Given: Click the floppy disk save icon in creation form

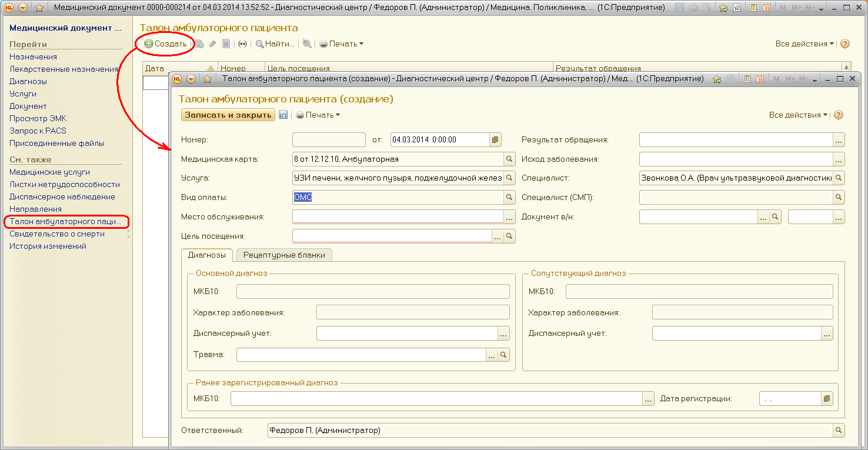Looking at the screenshot, I should 283,115.
